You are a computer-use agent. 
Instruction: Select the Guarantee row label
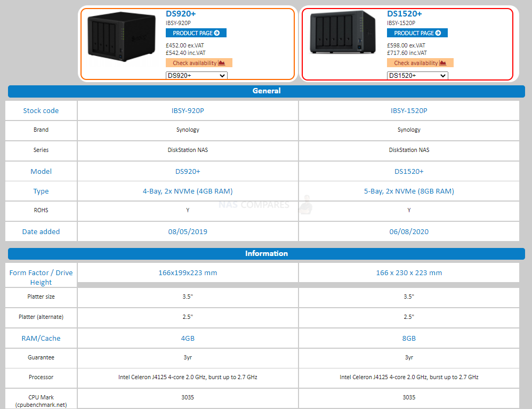click(41, 357)
